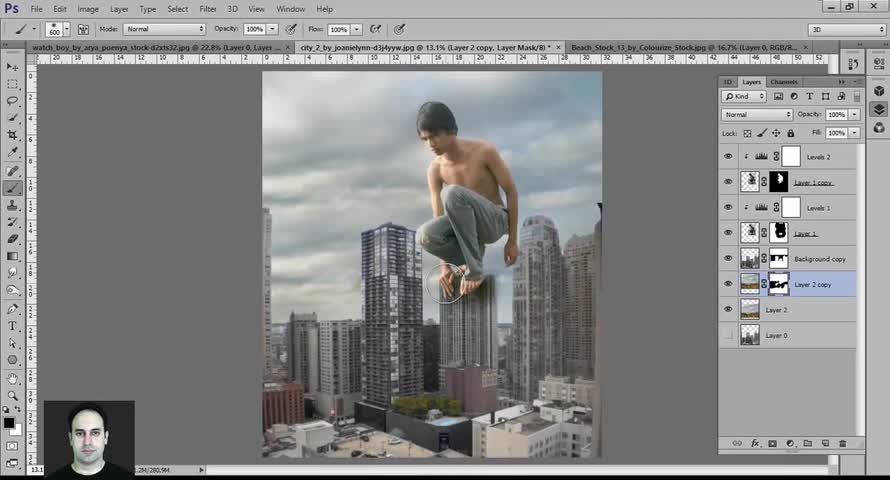Select the Hand tool
The image size is (890, 480).
pos(12,378)
